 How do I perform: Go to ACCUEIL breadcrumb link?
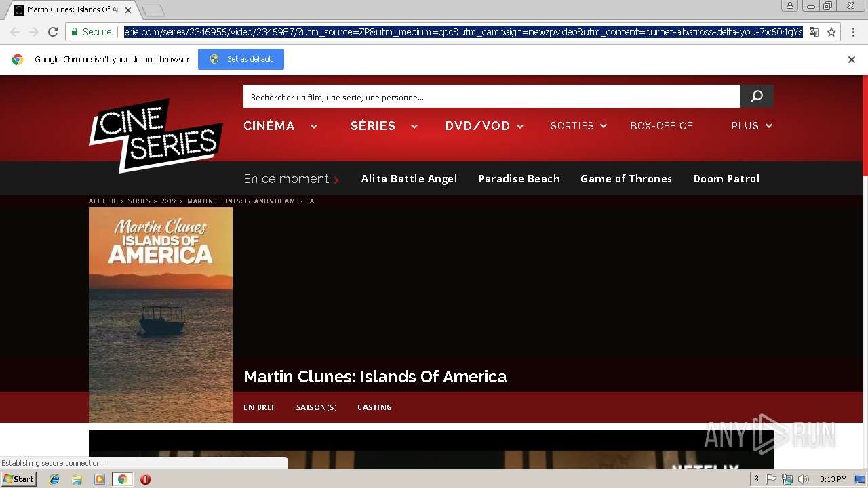click(103, 201)
